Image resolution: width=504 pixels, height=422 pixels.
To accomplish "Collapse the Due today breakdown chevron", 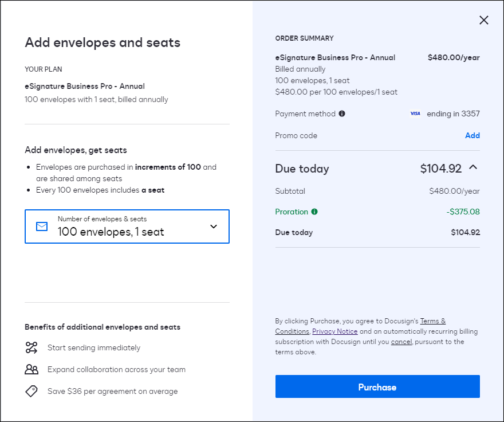I will point(473,167).
